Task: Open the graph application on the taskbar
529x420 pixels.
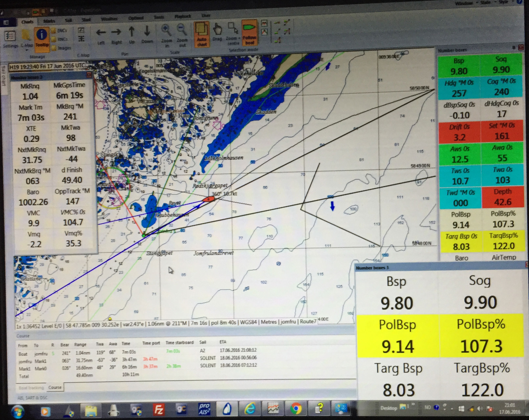Action: [x=273, y=409]
